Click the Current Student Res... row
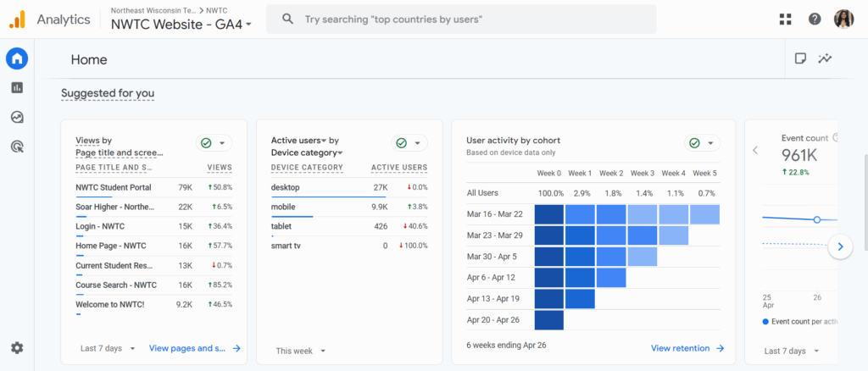The width and height of the screenshot is (868, 371). pyautogui.click(x=154, y=266)
